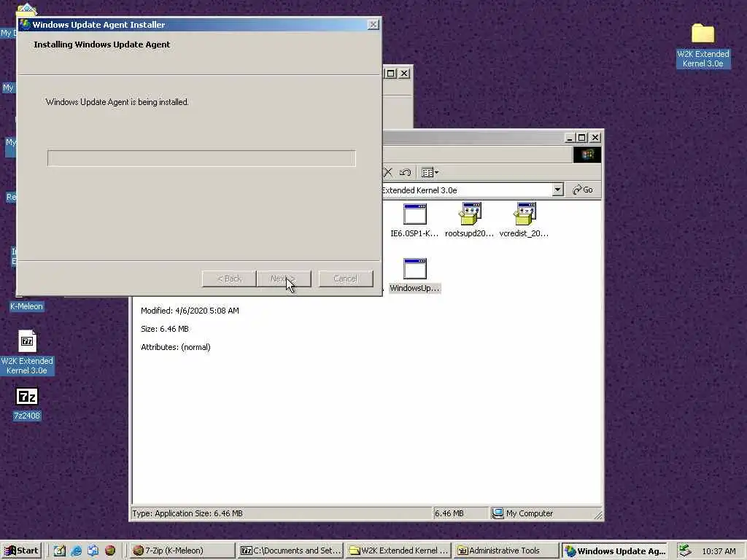Launch K-Meleon from Quick Launch

pyautogui.click(x=110, y=551)
